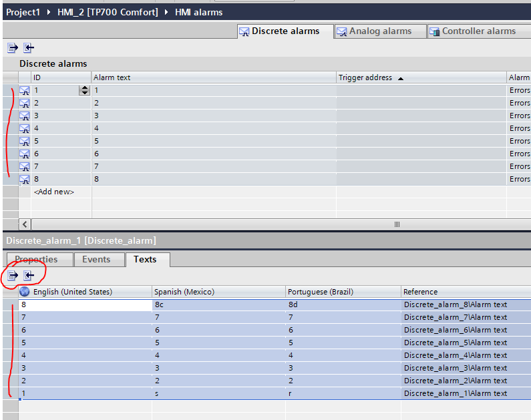Select the alarm icon for row ID 2
The width and height of the screenshot is (531, 420).
(25, 103)
